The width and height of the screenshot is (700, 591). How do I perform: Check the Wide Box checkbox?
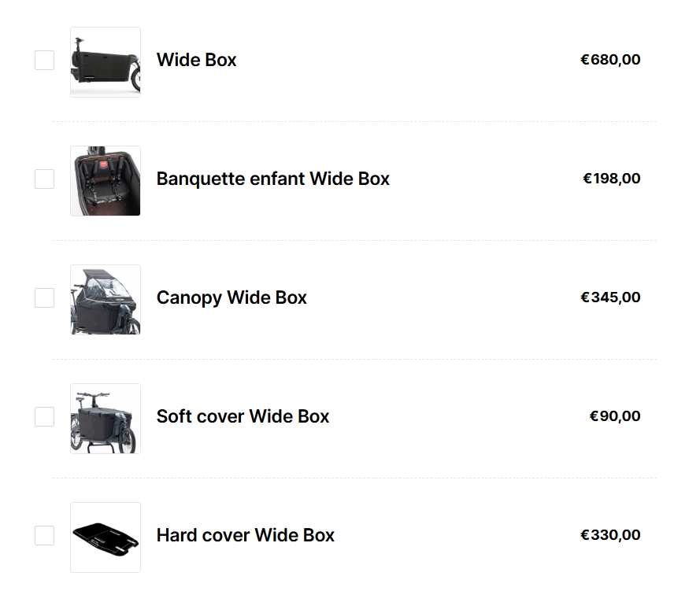44,60
